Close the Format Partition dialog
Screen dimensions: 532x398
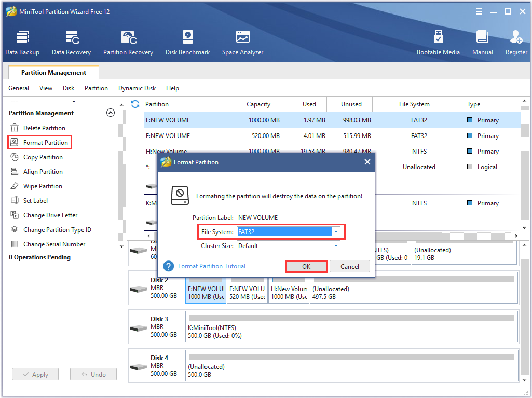pyautogui.click(x=367, y=162)
